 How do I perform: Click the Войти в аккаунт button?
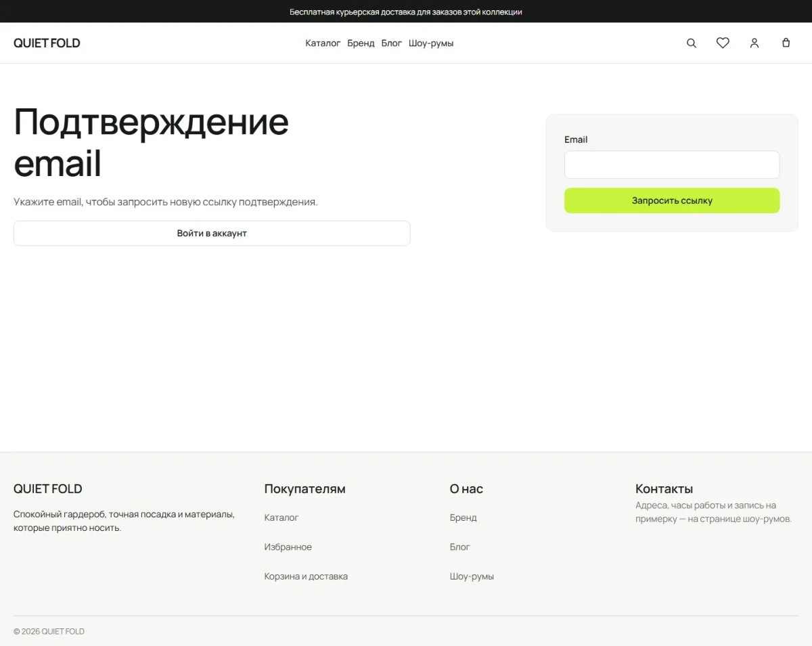click(x=212, y=233)
